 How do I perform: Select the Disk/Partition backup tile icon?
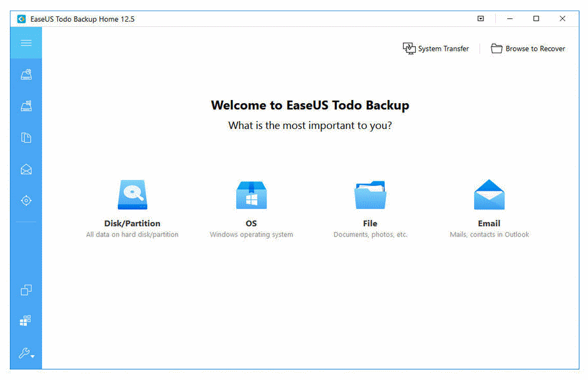132,195
